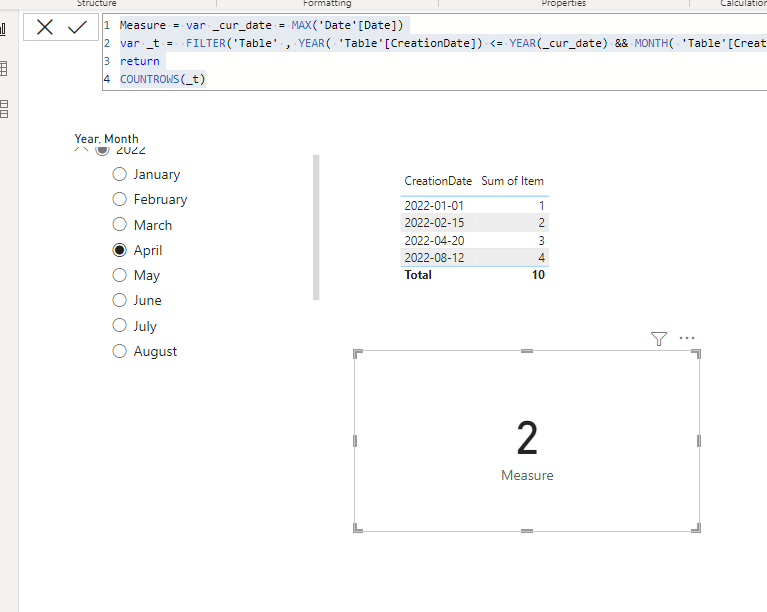Click the return keyword on line 3

(139, 61)
